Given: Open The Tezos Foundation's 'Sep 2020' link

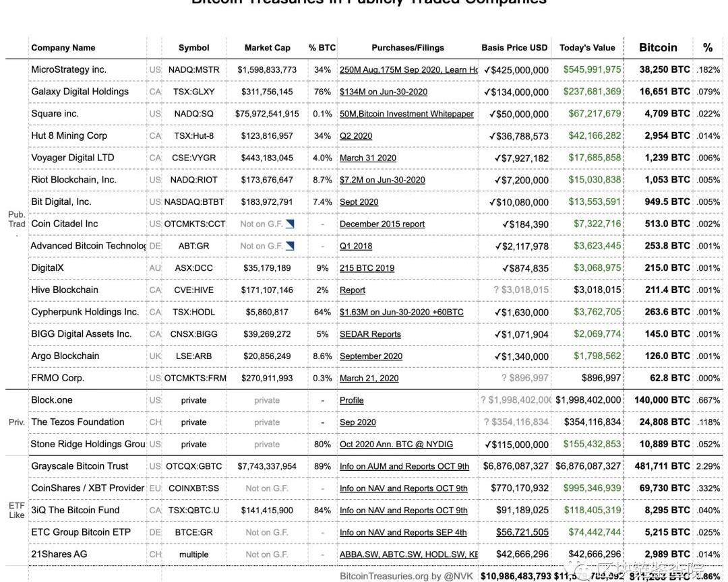Looking at the screenshot, I should [357, 422].
